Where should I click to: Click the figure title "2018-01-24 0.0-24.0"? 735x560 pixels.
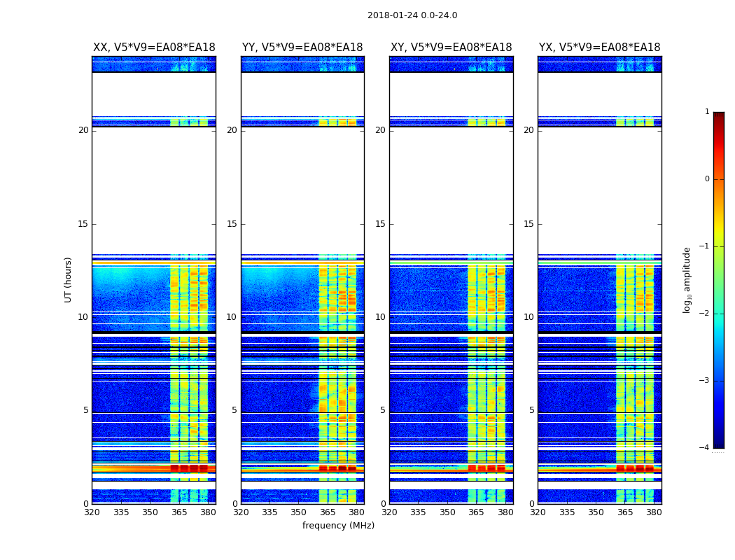412,15
